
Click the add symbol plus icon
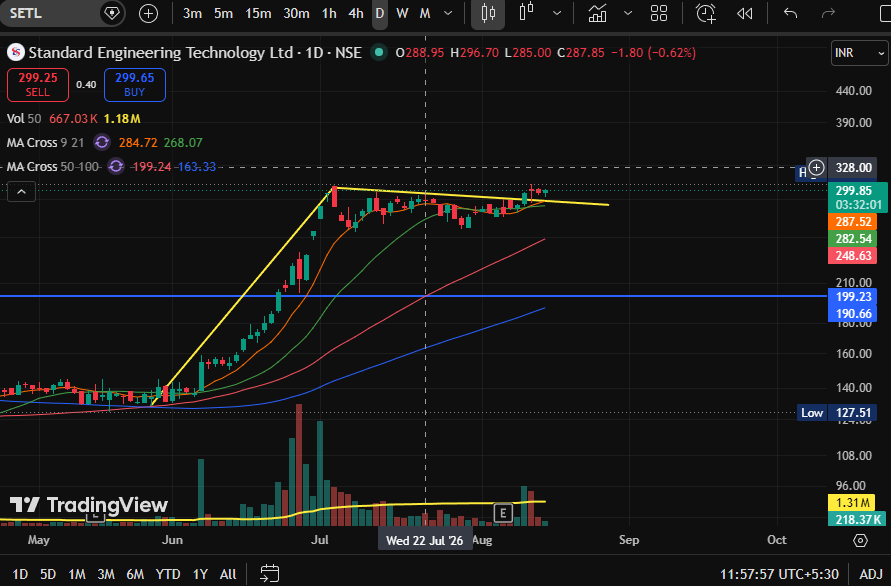click(148, 13)
